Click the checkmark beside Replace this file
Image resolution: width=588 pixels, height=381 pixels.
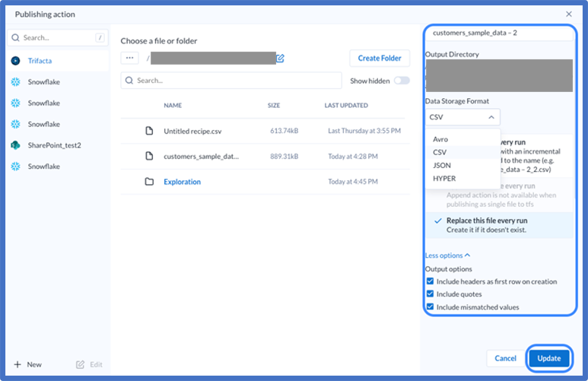tap(437, 221)
